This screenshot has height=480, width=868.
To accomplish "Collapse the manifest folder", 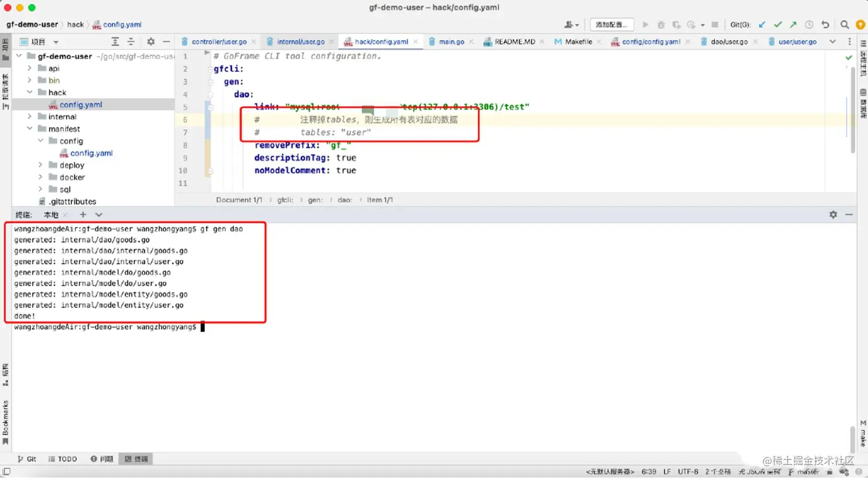I will coord(30,129).
